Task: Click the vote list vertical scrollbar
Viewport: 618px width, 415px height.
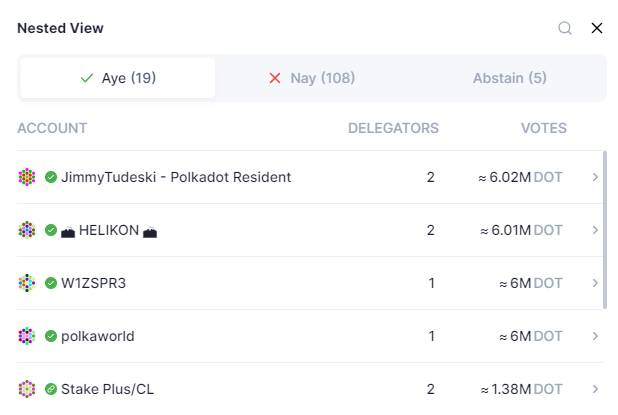Action: 605,230
